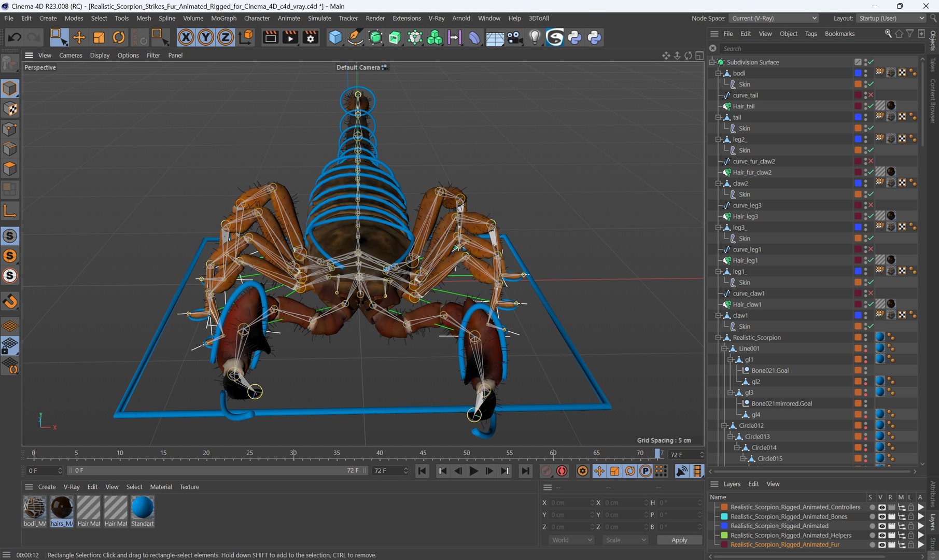Screen dimensions: 939x560
Task: Toggle the red X for curve_tail
Action: [871, 95]
